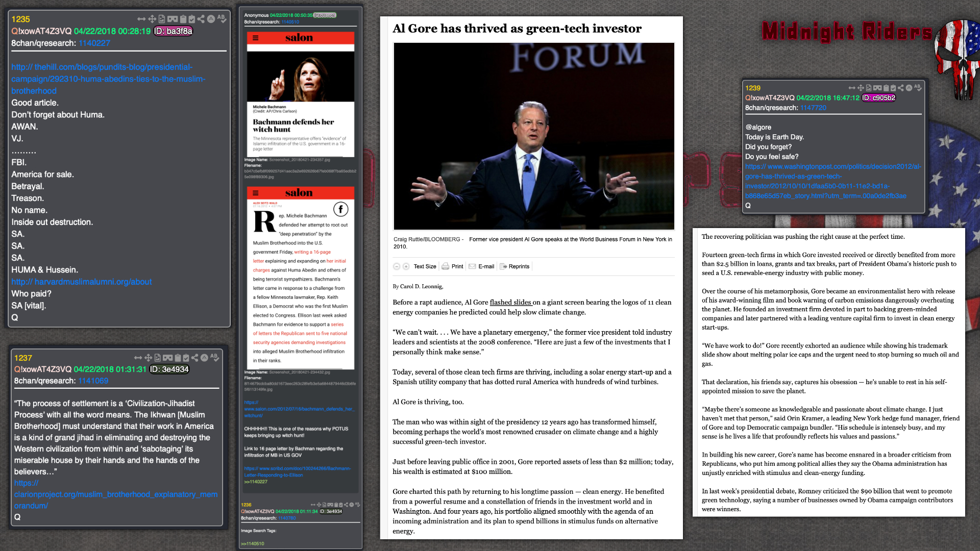Click the image file icon on post 1239

869,88
